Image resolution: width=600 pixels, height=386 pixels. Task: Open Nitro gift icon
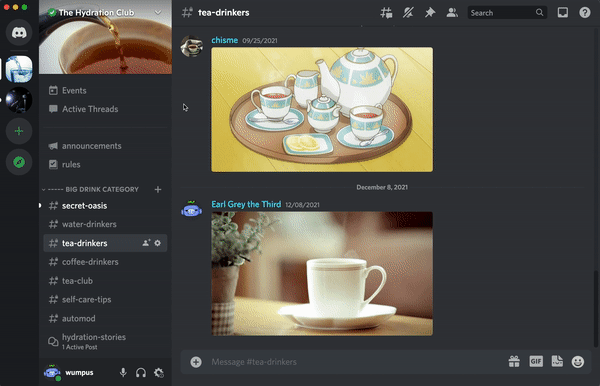pyautogui.click(x=514, y=362)
